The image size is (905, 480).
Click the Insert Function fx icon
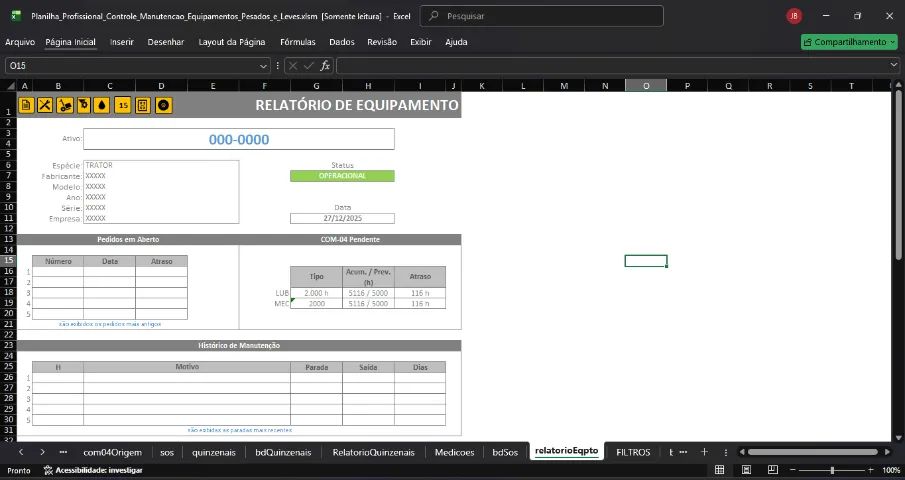[325, 66]
